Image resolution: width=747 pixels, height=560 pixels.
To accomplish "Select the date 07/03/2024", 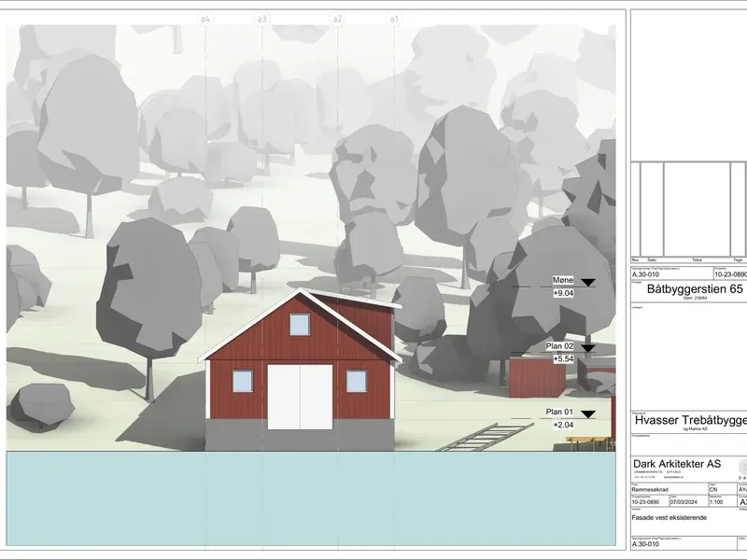I will (684, 502).
